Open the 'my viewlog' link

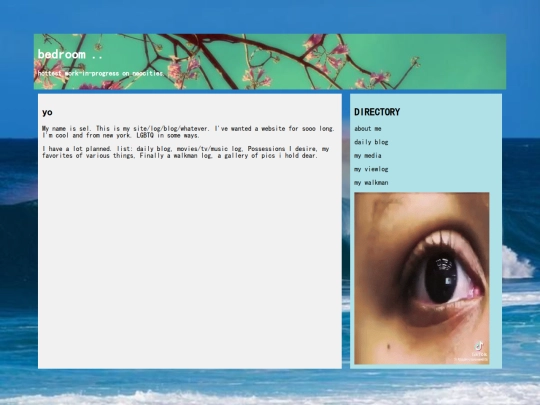[x=371, y=169]
